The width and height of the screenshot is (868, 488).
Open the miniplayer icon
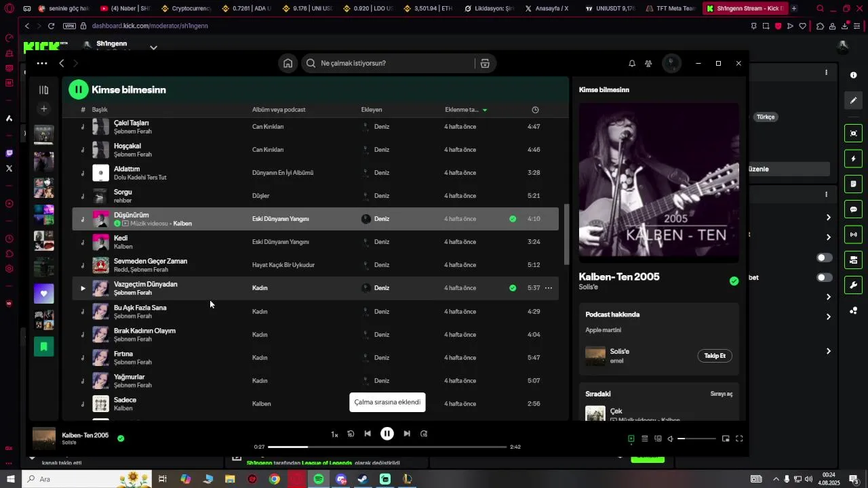tap(726, 439)
